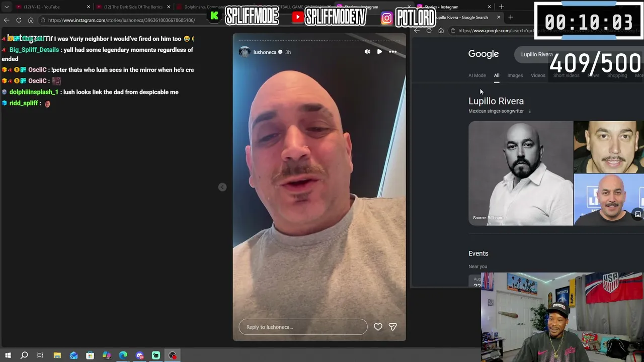The image size is (644, 362).
Task: Refresh the Google search page
Action: pyautogui.click(x=429, y=31)
